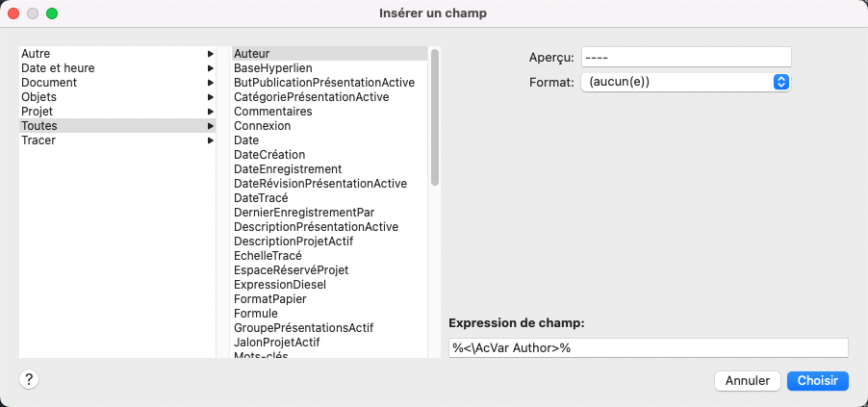The height and width of the screenshot is (407, 868).
Task: Expand the Autre category arrow
Action: 210,54
